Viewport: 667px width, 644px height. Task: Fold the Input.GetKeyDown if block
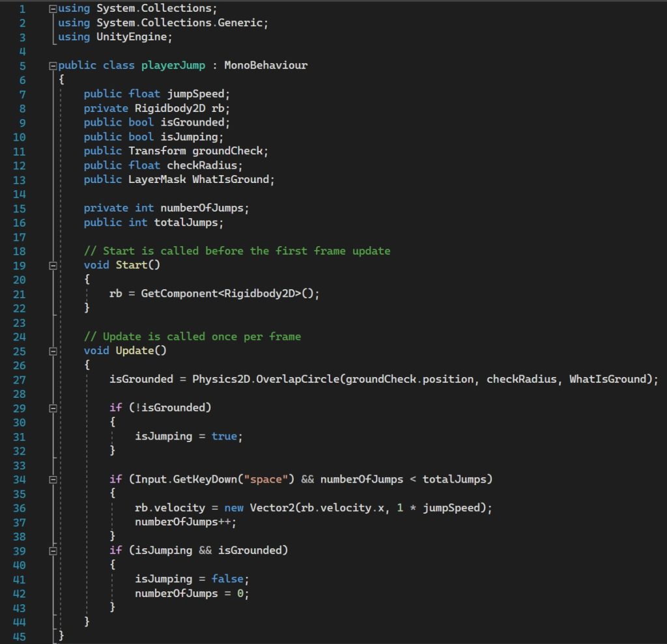53,480
